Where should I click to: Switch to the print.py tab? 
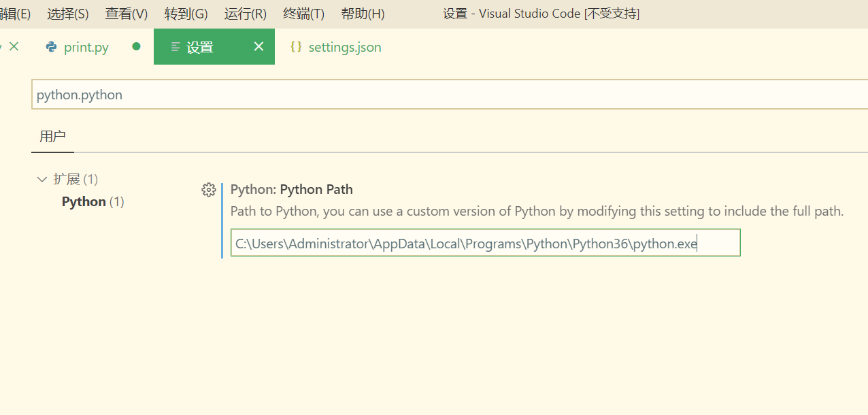pos(85,46)
